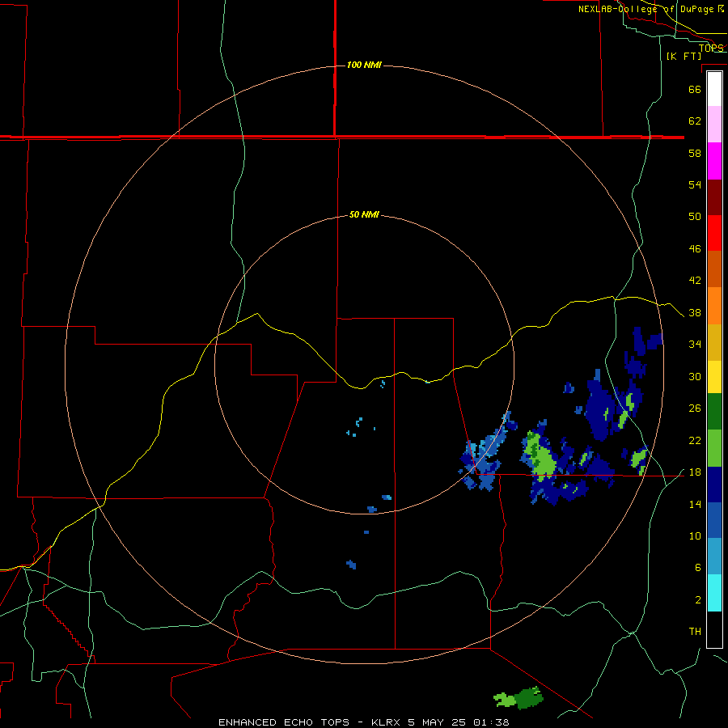The height and width of the screenshot is (728, 728).
Task: Click the magenta 58 kft color swatch
Action: (714, 161)
